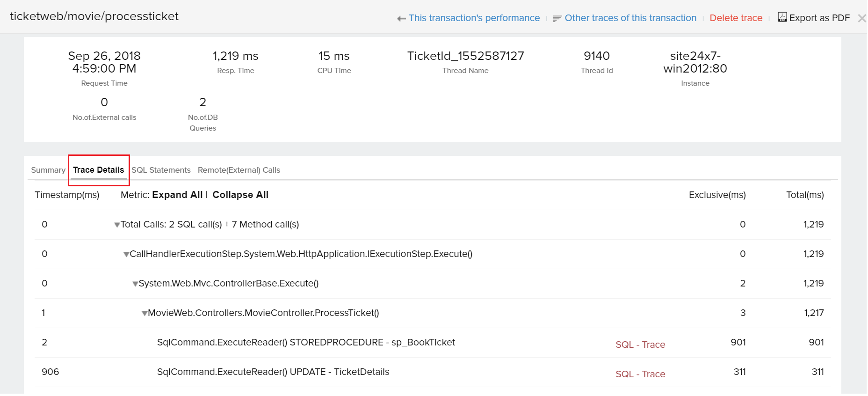Viewport: 868px width, 396px height.
Task: Click the Timestamp(ms) column header
Action: pos(67,195)
